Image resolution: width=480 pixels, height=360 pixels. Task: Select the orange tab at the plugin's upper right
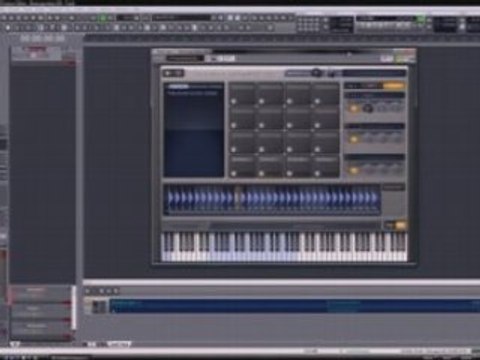pos(394,86)
